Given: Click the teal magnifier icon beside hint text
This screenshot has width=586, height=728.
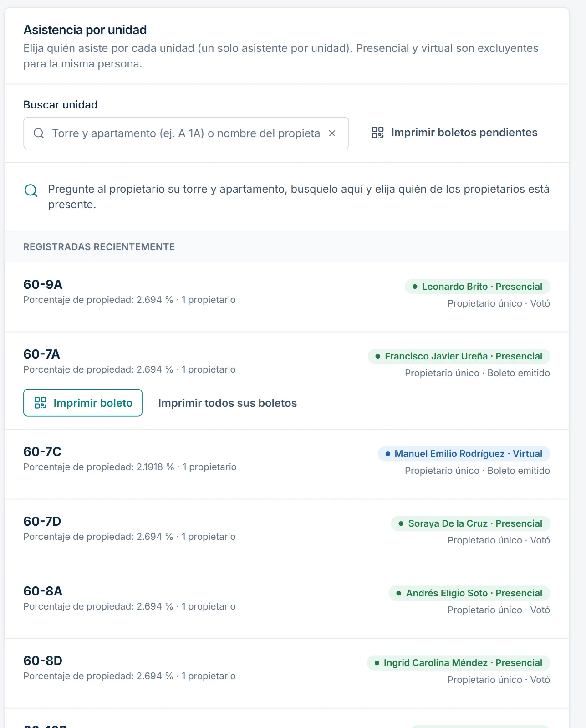Looking at the screenshot, I should [31, 190].
